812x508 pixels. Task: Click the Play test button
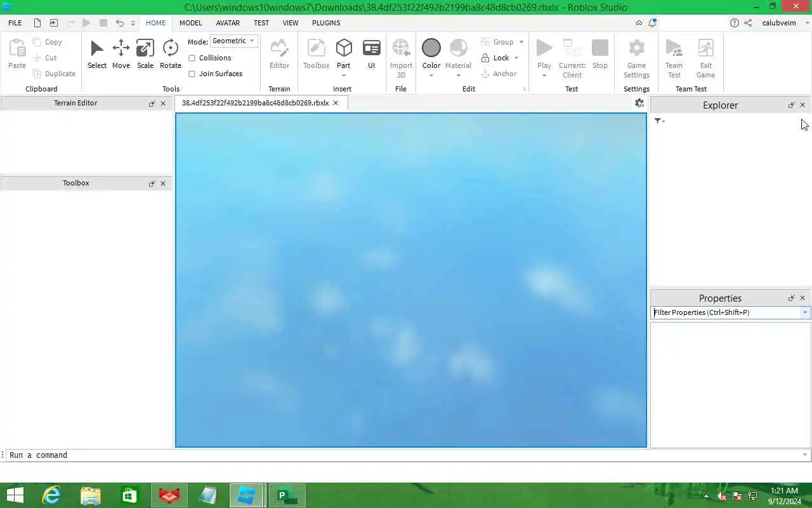click(544, 48)
